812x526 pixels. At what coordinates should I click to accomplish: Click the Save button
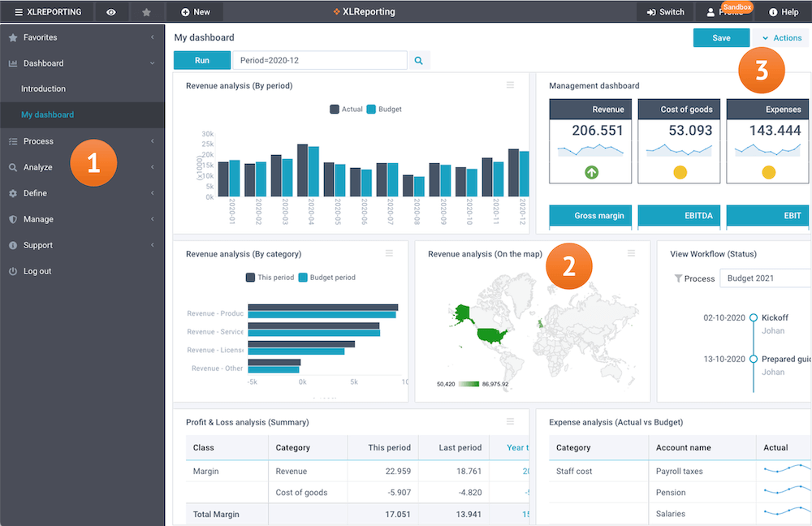(721, 38)
